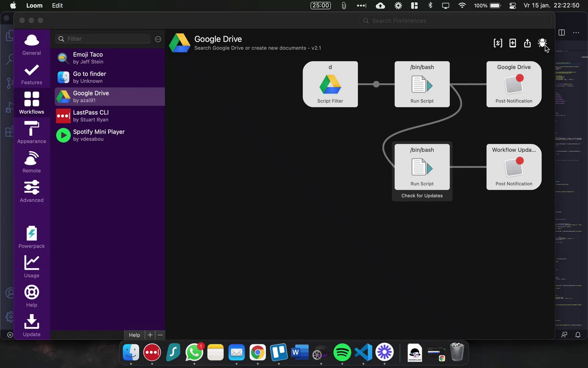Screen dimensions: 588x368
Task: Select the Google Drive Post Notification node
Action: pos(514,84)
